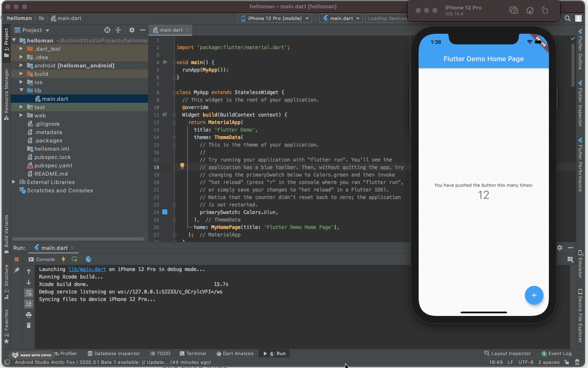
Task: Open the Terminal tool window
Action: click(193, 353)
